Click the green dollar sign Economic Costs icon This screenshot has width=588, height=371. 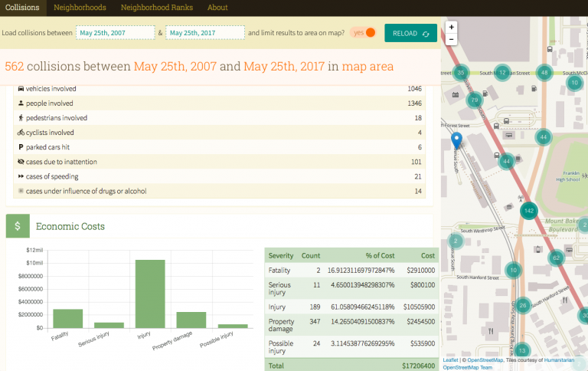(18, 226)
